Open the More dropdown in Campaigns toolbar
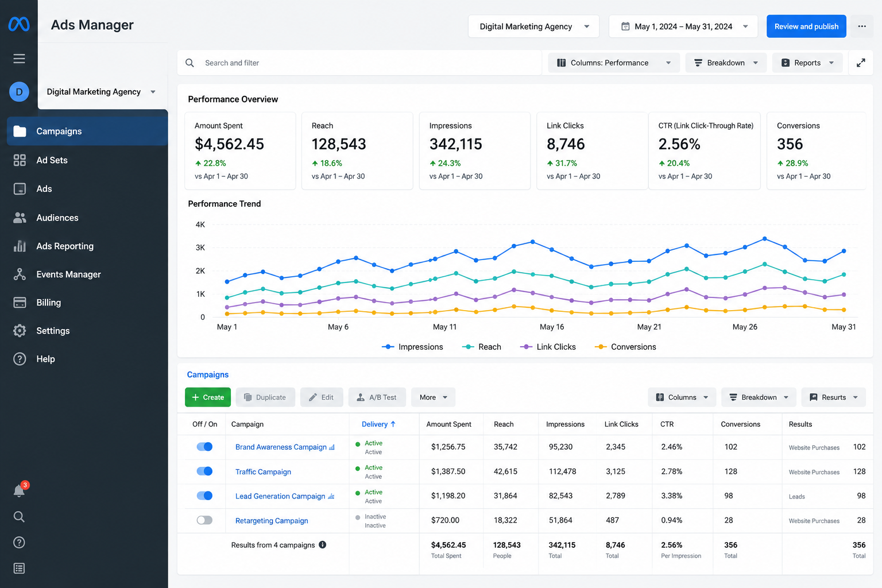Viewport: 882px width, 588px height. [x=434, y=397]
